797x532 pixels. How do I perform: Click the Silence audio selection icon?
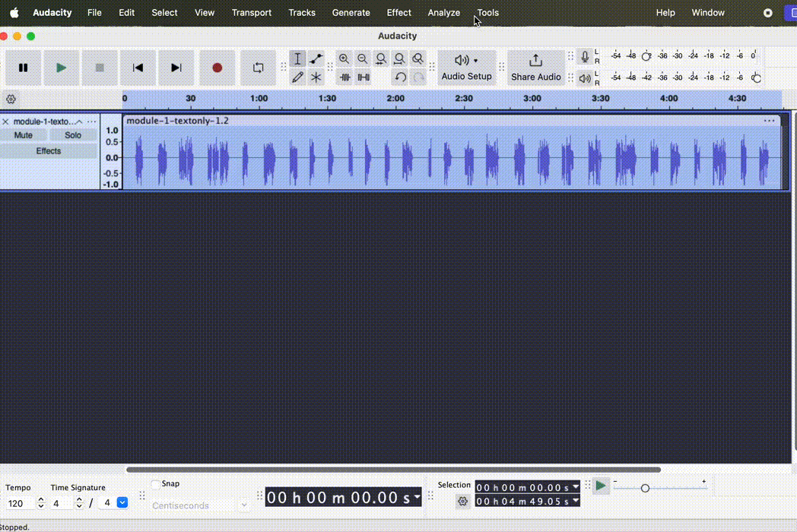pos(364,78)
